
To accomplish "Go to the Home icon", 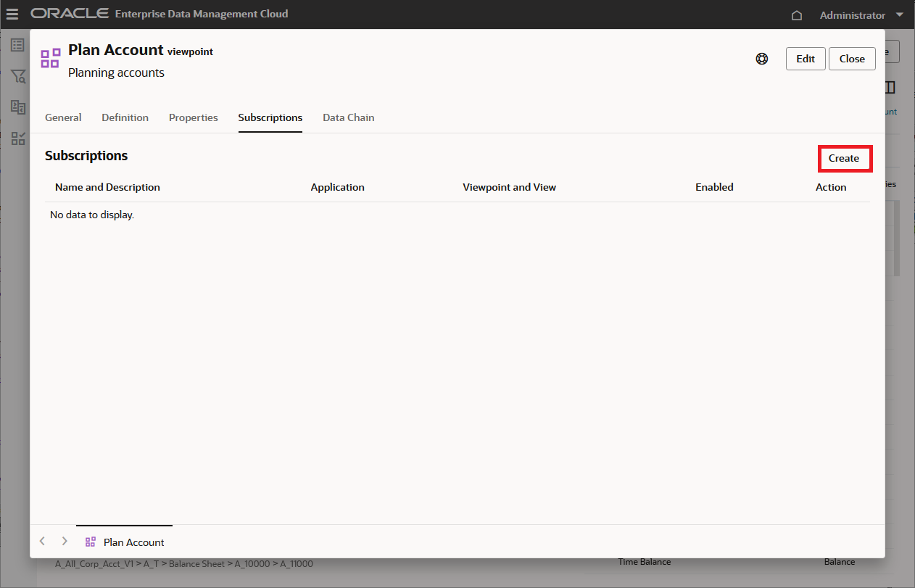I will pos(797,15).
